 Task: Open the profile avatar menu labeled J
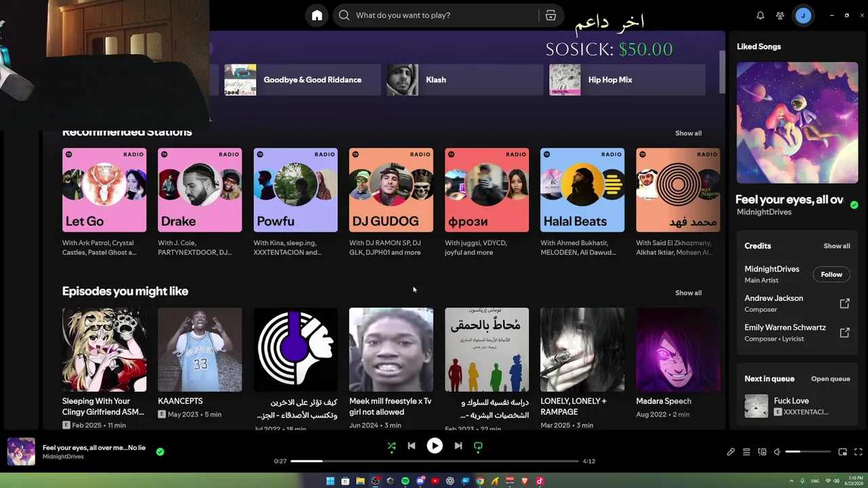(x=803, y=15)
